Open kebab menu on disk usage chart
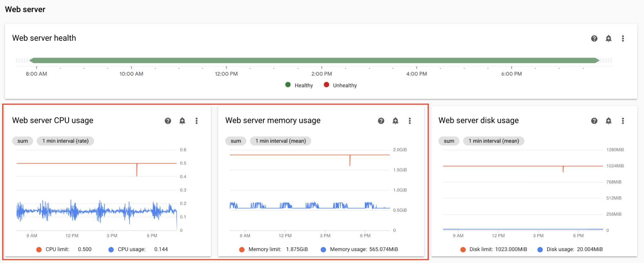Image resolution: width=644 pixels, height=263 pixels. tap(623, 121)
